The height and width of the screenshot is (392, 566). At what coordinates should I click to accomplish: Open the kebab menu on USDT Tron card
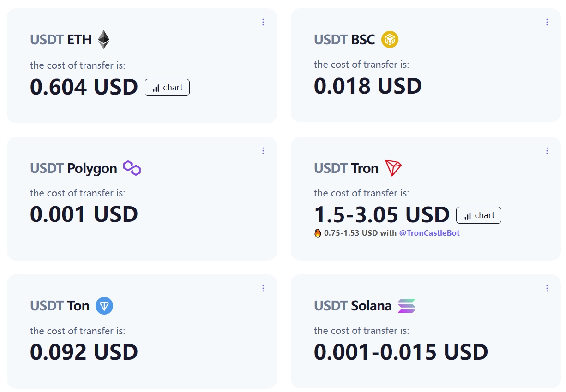click(x=547, y=151)
